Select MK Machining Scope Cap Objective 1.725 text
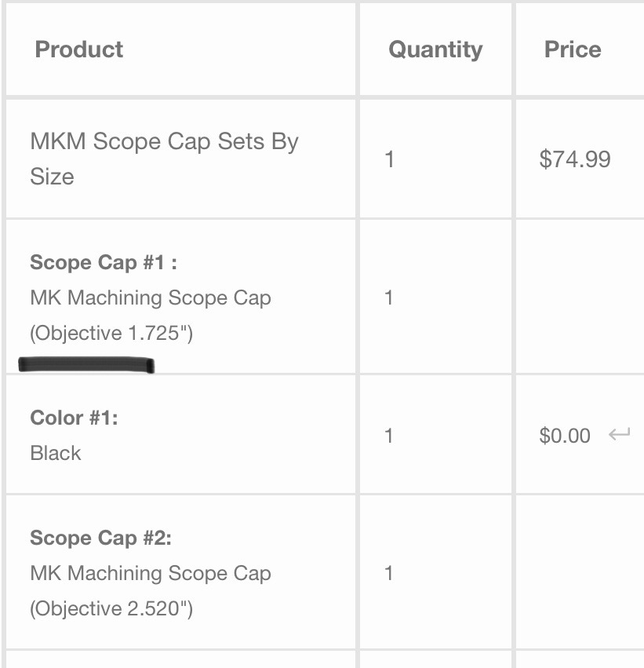This screenshot has height=668, width=644. tap(151, 316)
